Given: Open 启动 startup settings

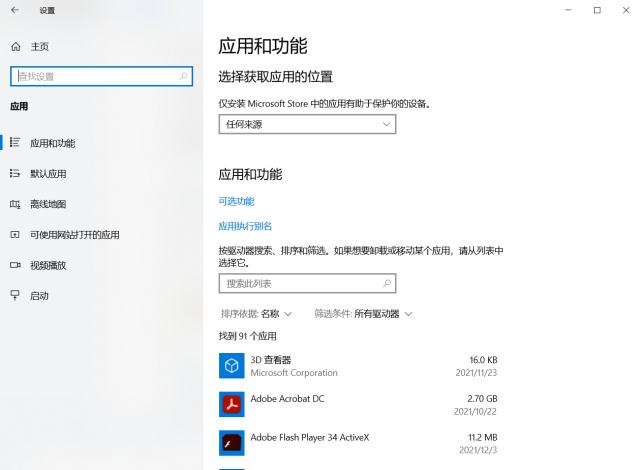Looking at the screenshot, I should [39, 296].
